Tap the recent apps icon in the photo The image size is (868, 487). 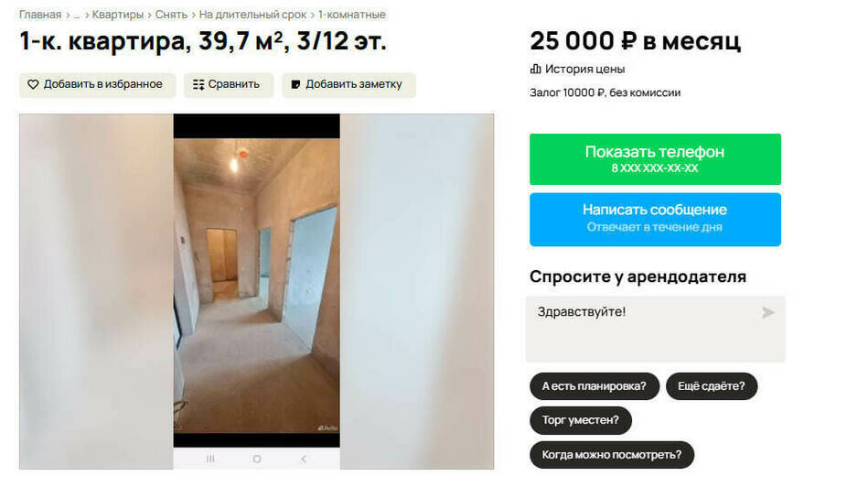[210, 459]
